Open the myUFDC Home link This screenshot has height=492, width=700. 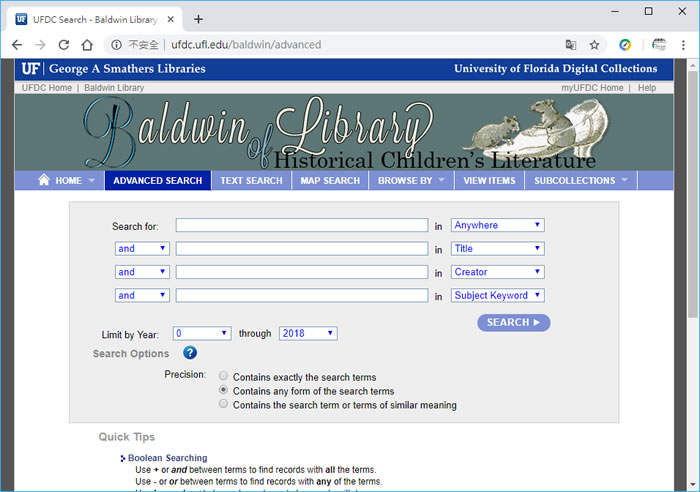[x=592, y=88]
